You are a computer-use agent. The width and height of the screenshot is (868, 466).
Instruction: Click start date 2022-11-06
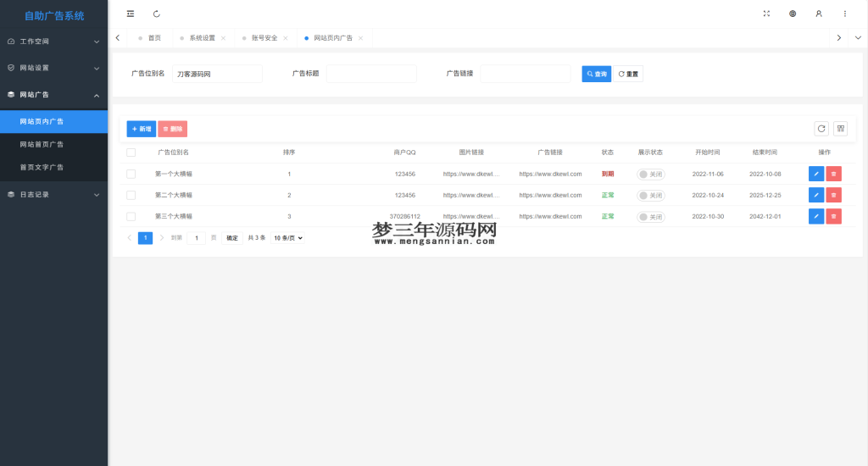pyautogui.click(x=708, y=174)
